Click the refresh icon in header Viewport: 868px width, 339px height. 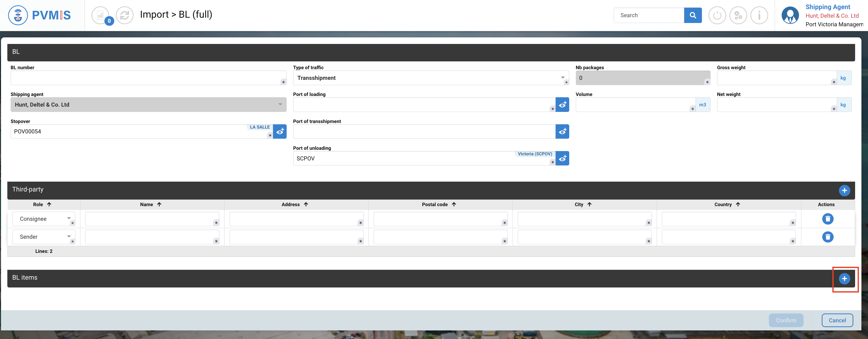click(x=124, y=15)
